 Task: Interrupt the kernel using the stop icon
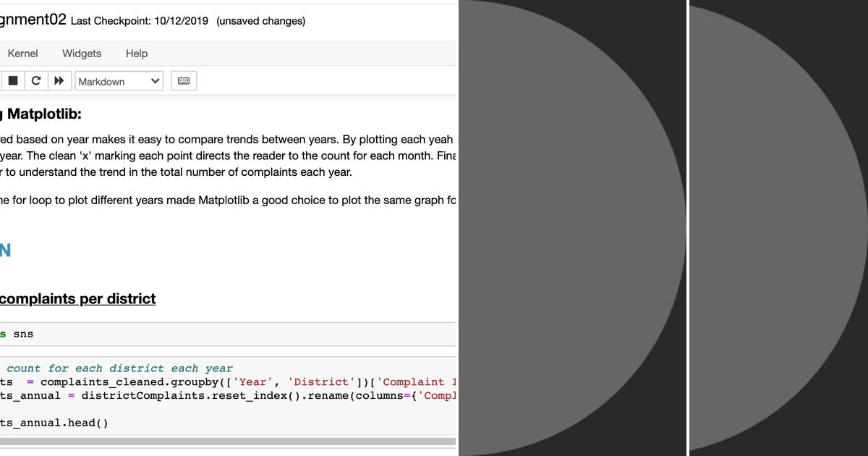coord(12,80)
